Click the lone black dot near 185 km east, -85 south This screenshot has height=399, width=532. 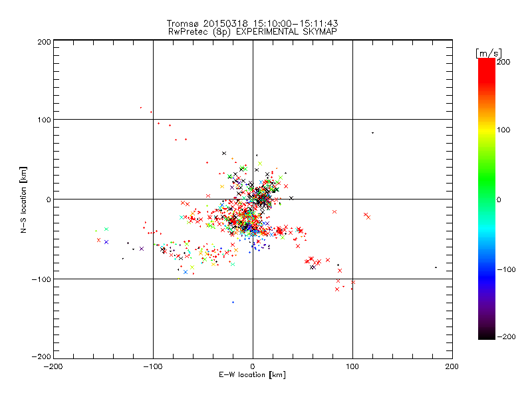pos(436,267)
